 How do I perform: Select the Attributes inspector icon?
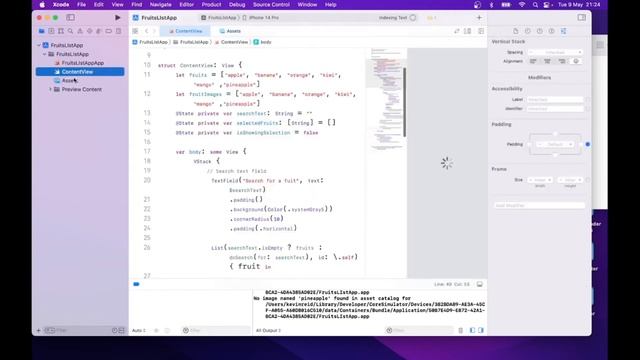(x=563, y=31)
